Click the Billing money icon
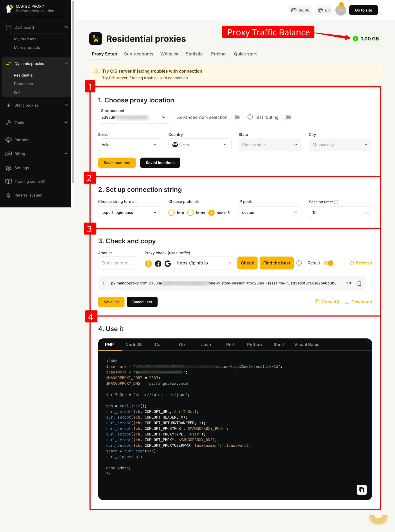 (9, 154)
